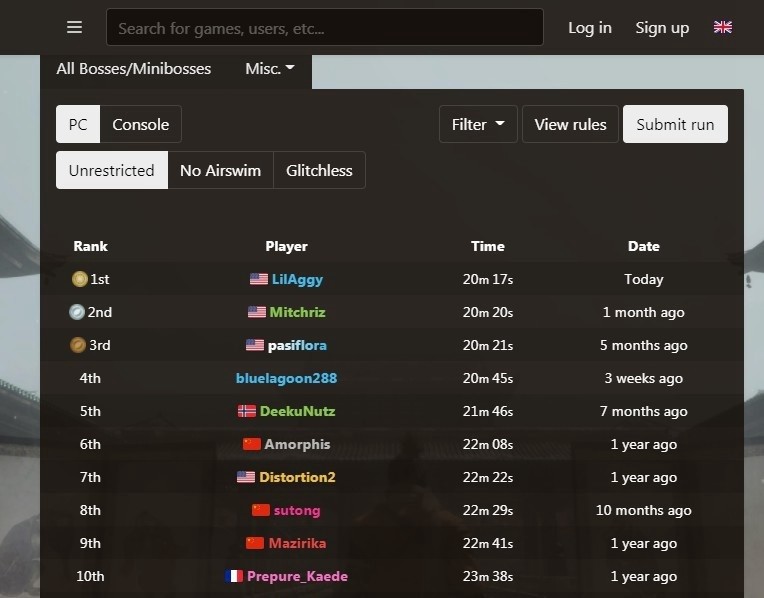The image size is (764, 598).
Task: Open LilAggy's player profile link
Action: (297, 279)
